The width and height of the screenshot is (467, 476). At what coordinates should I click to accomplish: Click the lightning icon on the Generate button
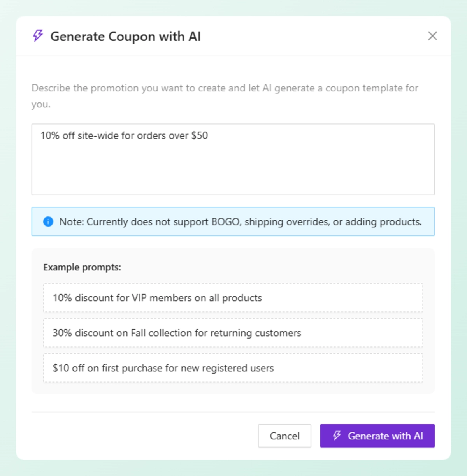point(337,436)
